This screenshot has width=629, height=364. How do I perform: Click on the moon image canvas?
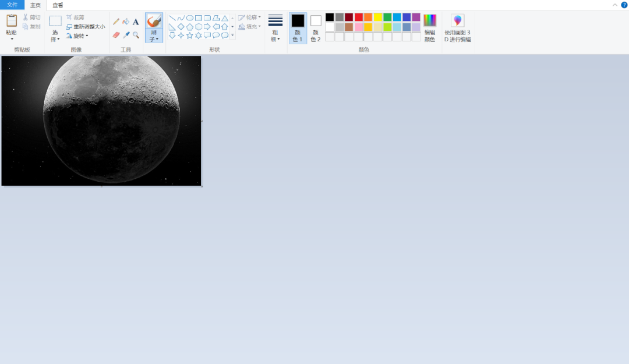(x=101, y=121)
